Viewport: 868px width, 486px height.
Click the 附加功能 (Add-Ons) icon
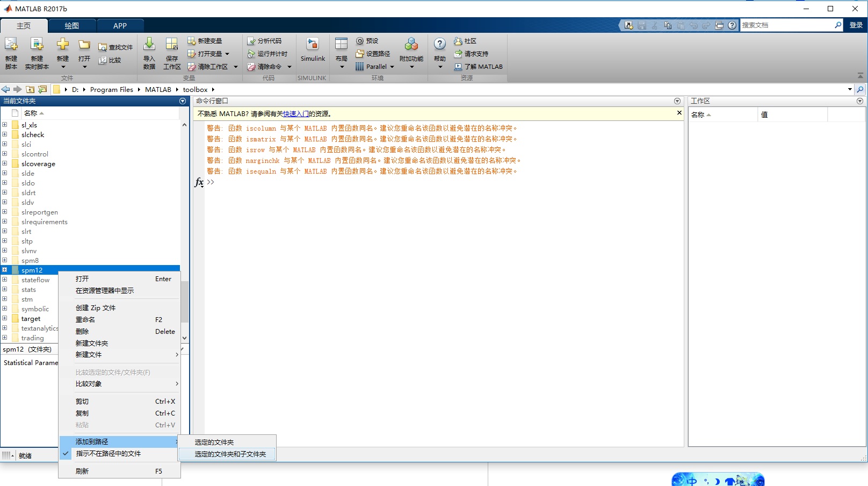point(411,45)
